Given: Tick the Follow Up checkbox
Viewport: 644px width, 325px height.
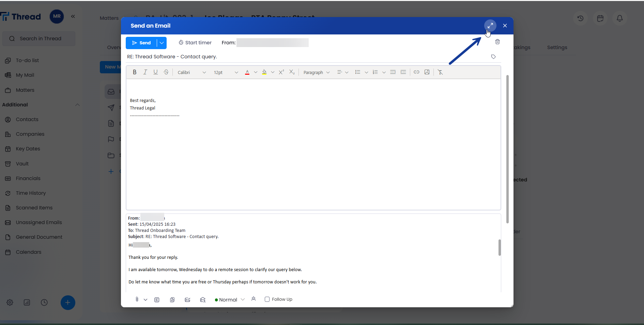Looking at the screenshot, I should [267, 299].
